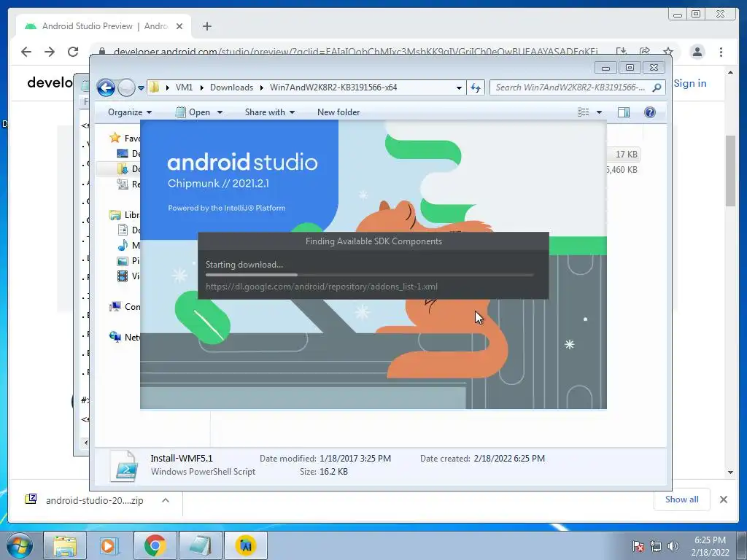Click the VM1 breadcrumb in address bar
Screen dimensions: 747x560
(x=184, y=87)
